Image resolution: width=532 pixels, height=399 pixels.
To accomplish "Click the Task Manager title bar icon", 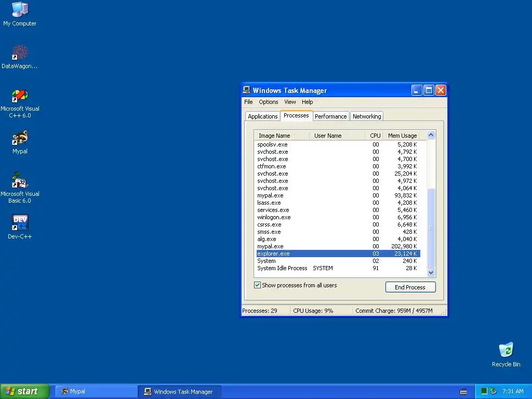I will tap(247, 90).
